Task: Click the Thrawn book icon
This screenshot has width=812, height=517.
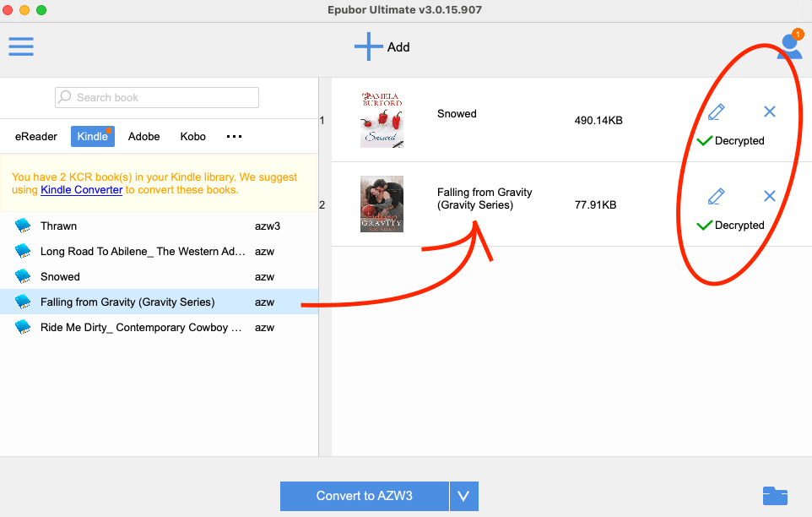Action: click(x=23, y=226)
